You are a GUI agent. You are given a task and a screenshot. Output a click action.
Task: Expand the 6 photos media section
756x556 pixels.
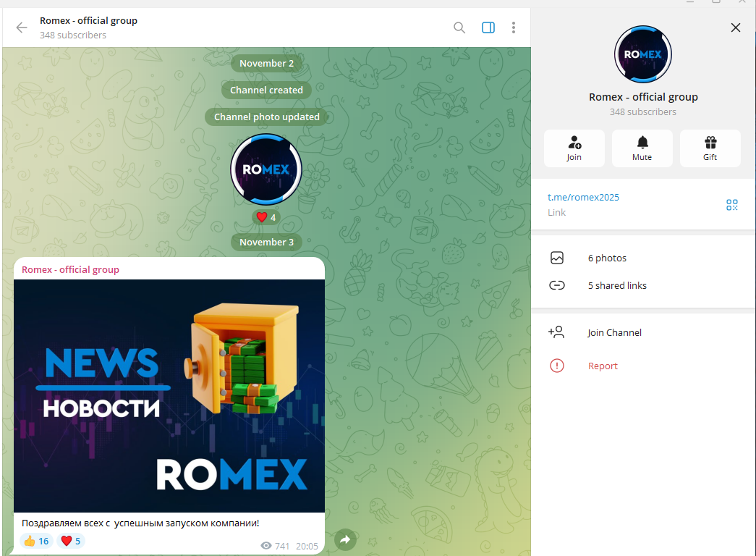tap(607, 258)
